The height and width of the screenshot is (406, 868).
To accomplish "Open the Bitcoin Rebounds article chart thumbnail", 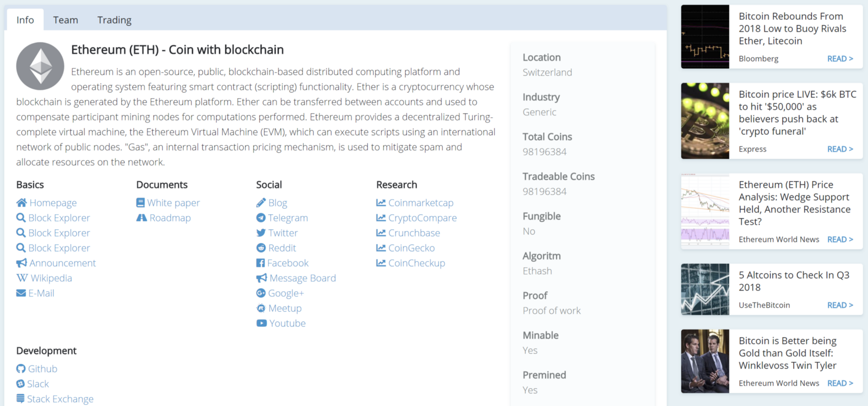I will tap(705, 37).
